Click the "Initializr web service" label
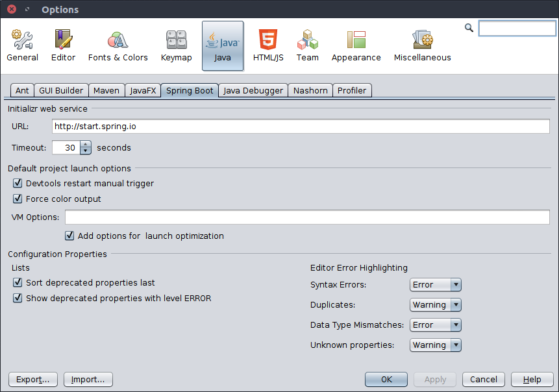 tap(47, 108)
